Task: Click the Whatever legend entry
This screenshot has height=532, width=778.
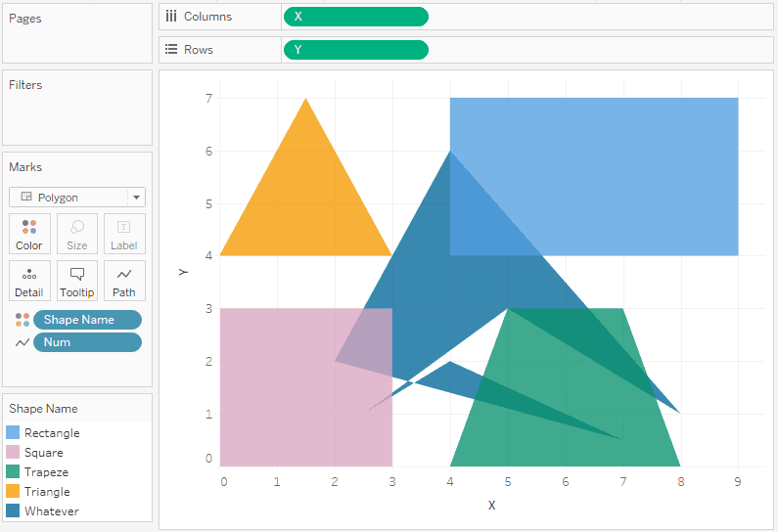Action: point(51,511)
